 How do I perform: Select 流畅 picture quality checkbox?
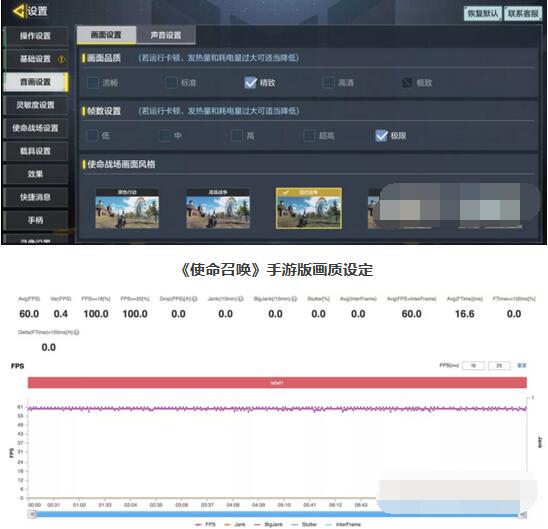[93, 83]
